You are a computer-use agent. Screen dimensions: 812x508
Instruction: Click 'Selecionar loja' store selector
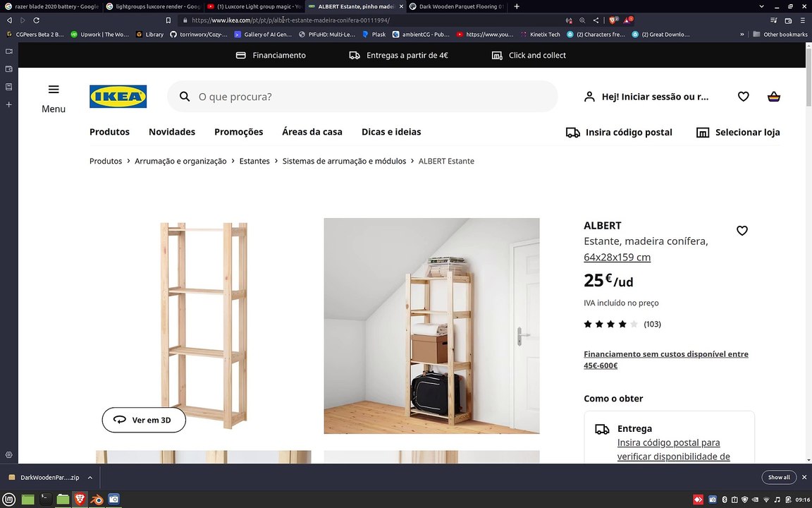(738, 132)
